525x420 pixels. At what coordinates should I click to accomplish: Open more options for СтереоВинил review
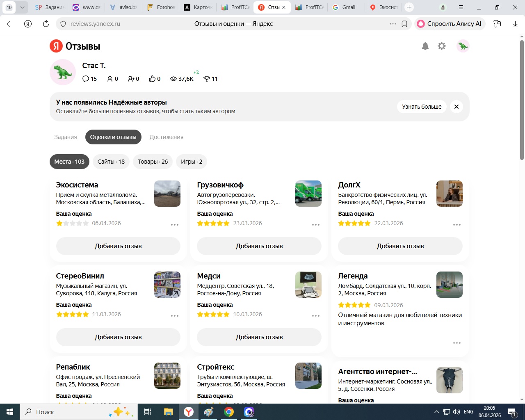pyautogui.click(x=175, y=316)
